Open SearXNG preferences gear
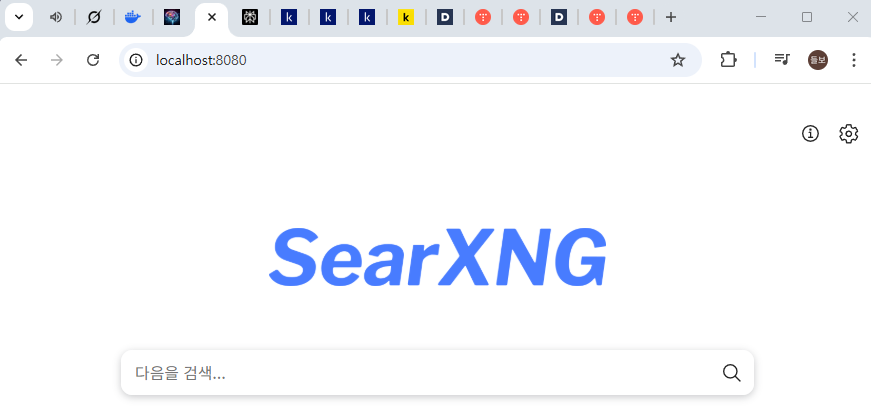The height and width of the screenshot is (407, 871). coord(848,134)
